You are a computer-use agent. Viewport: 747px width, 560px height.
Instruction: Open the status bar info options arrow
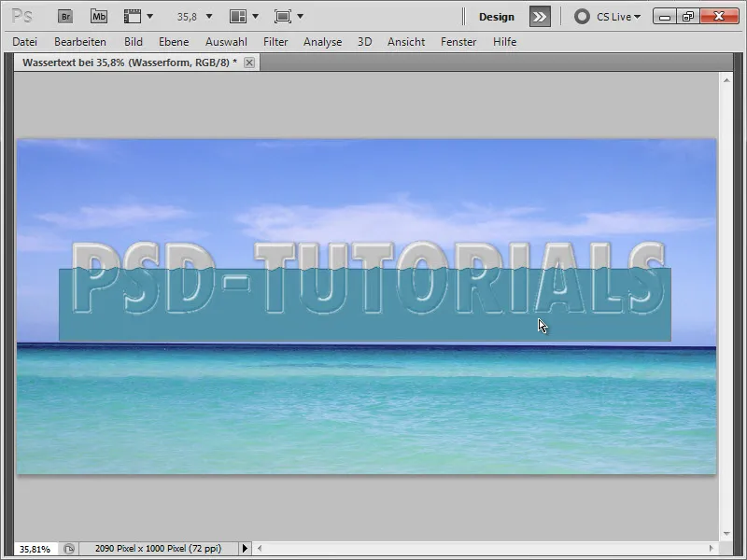(x=245, y=549)
